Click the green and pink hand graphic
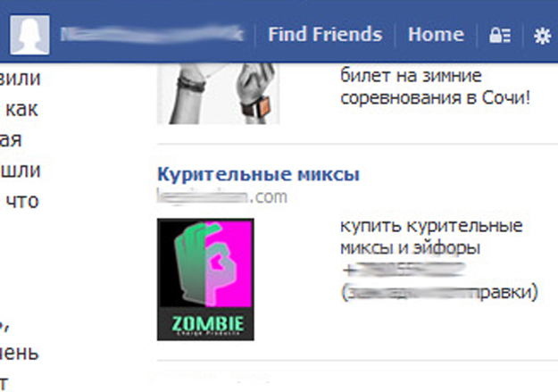This screenshot has width=558, height=392. click(x=205, y=263)
